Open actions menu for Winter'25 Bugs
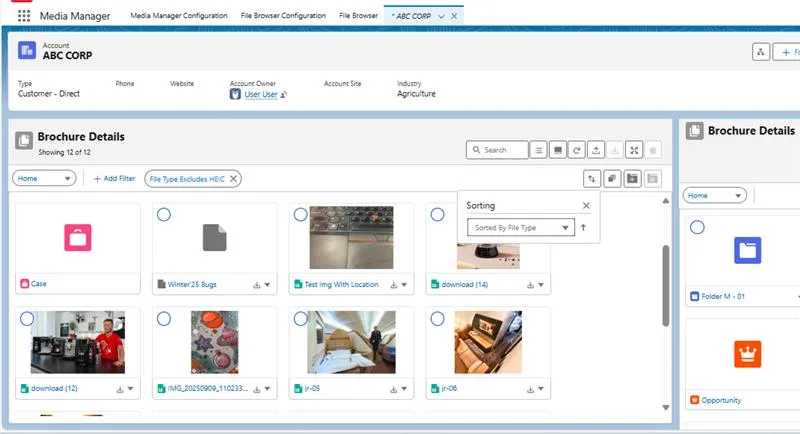The image size is (800, 434). [267, 285]
